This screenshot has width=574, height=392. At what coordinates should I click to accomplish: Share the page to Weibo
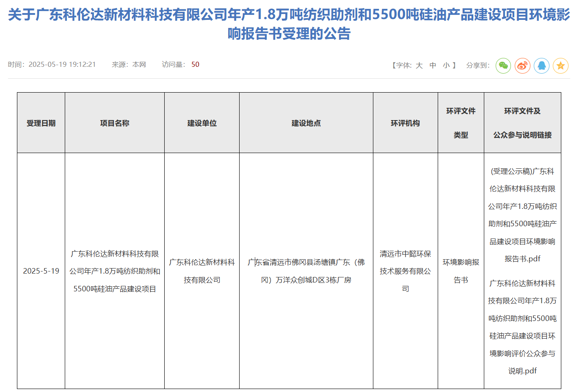[x=522, y=66]
